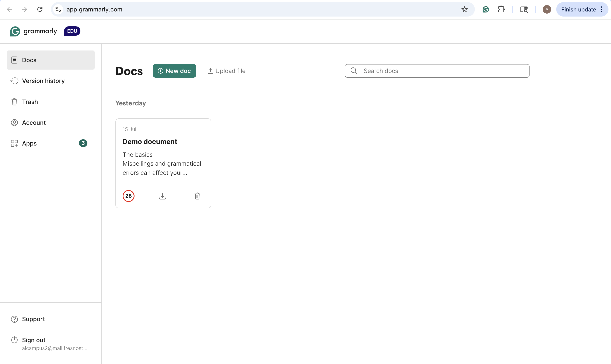This screenshot has height=364, width=611.
Task: Click the Grammarly logo
Action: (x=33, y=31)
